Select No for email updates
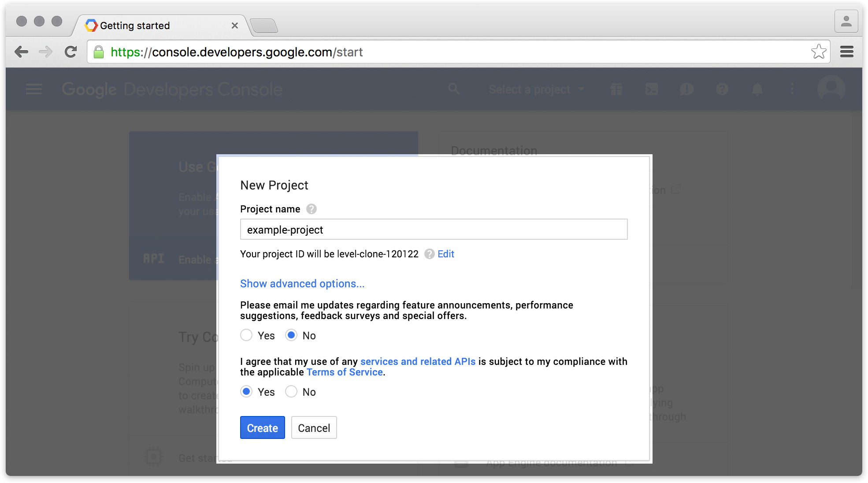 click(291, 335)
